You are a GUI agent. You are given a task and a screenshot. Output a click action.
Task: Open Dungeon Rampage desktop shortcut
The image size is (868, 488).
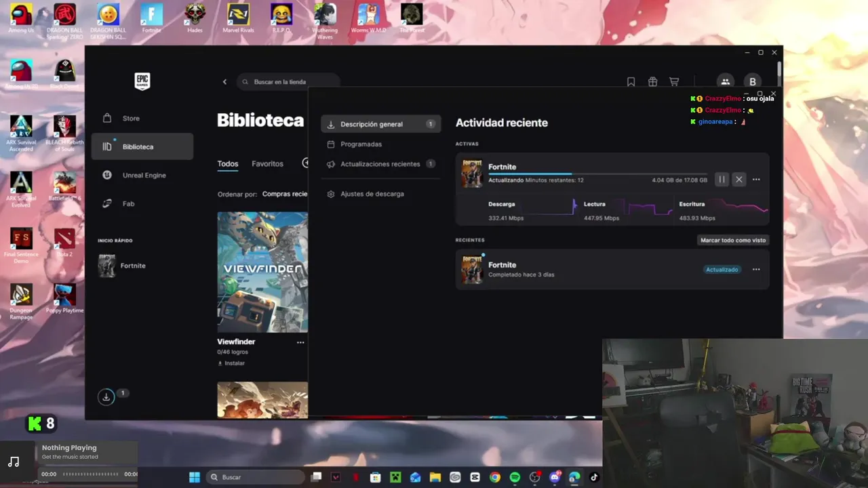[21, 301]
